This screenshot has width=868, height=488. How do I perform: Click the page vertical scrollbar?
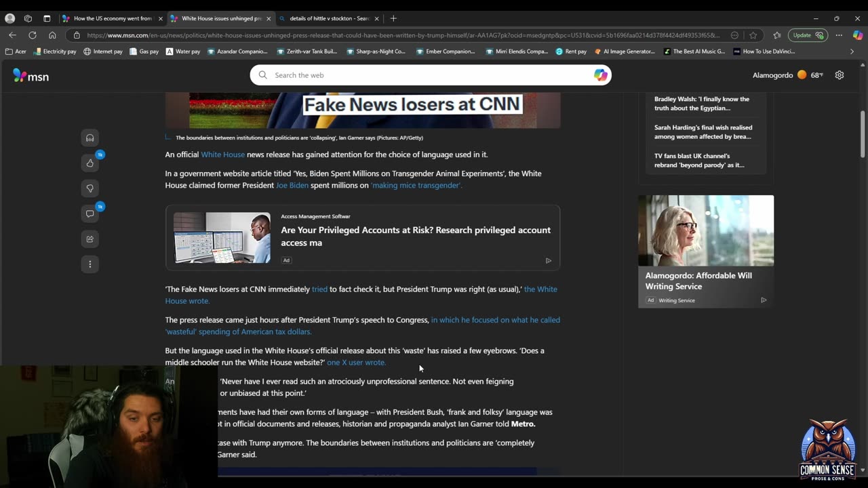(x=863, y=136)
